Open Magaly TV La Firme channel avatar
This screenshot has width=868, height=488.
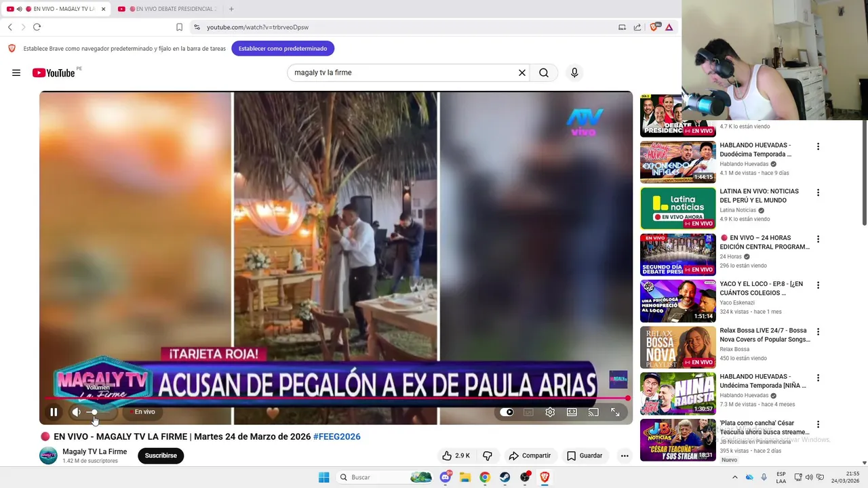(48, 455)
